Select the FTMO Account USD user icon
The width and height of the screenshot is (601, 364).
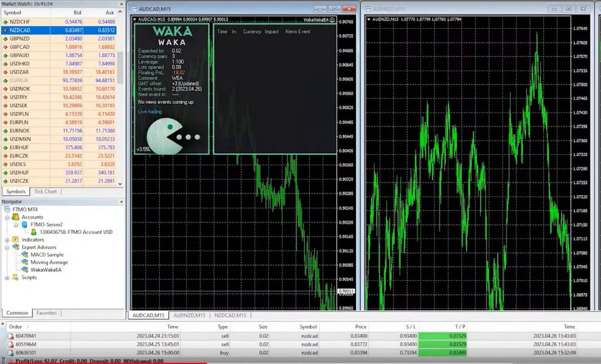point(34,232)
